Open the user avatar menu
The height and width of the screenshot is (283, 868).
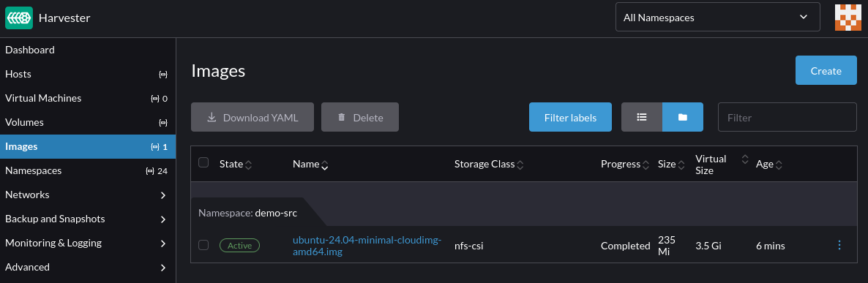[848, 18]
